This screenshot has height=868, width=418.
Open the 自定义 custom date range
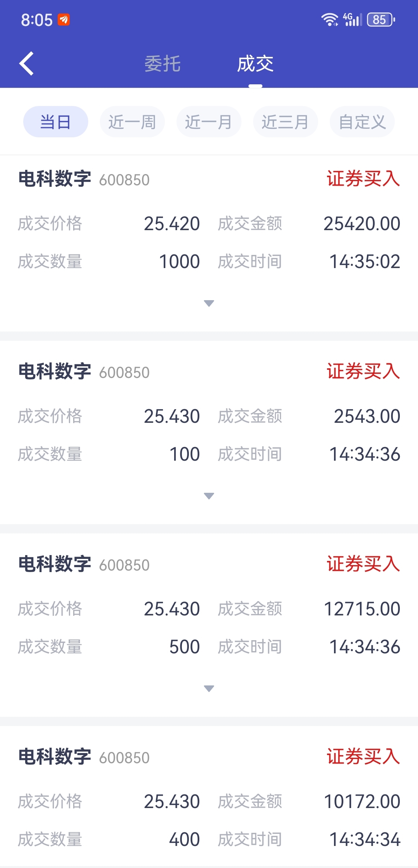362,122
